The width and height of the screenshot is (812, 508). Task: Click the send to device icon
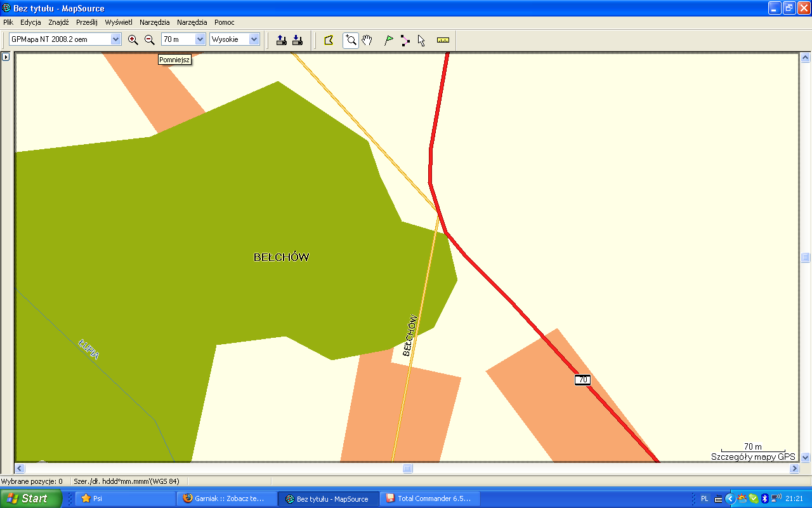[282, 40]
